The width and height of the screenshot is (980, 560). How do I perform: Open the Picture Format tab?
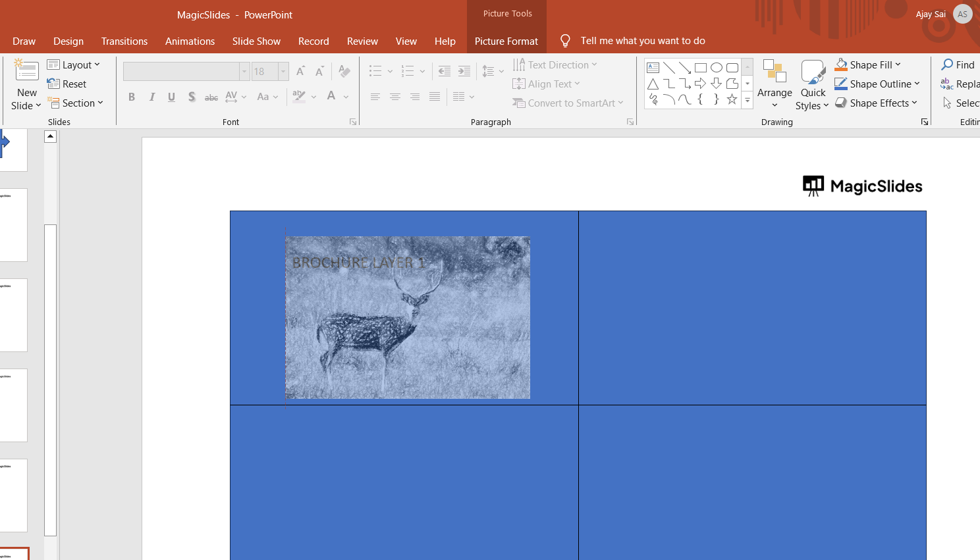(506, 41)
